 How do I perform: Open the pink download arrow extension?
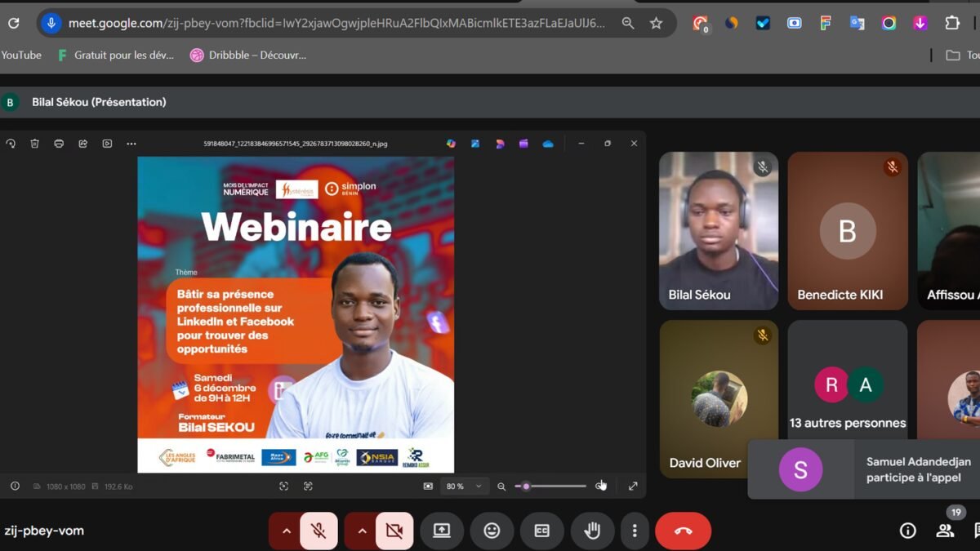(x=920, y=23)
